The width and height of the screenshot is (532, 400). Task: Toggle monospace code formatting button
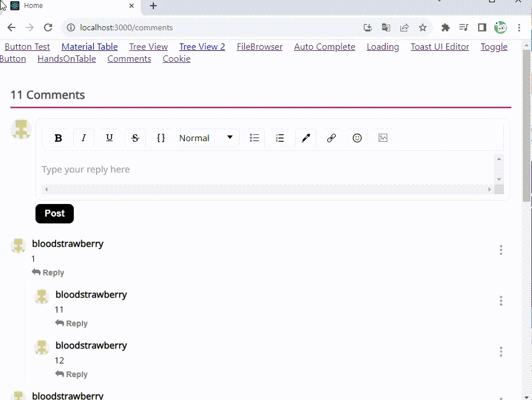161,138
